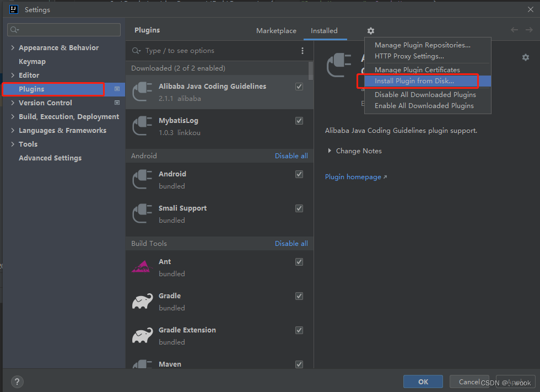The height and width of the screenshot is (392, 540).
Task: Expand Appearance & Behavior settings section
Action: pyautogui.click(x=13, y=48)
